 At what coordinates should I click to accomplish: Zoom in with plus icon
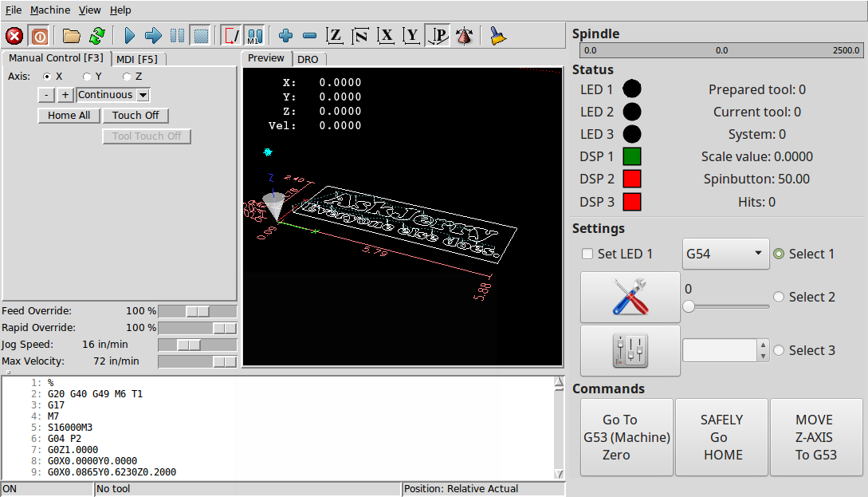point(285,36)
